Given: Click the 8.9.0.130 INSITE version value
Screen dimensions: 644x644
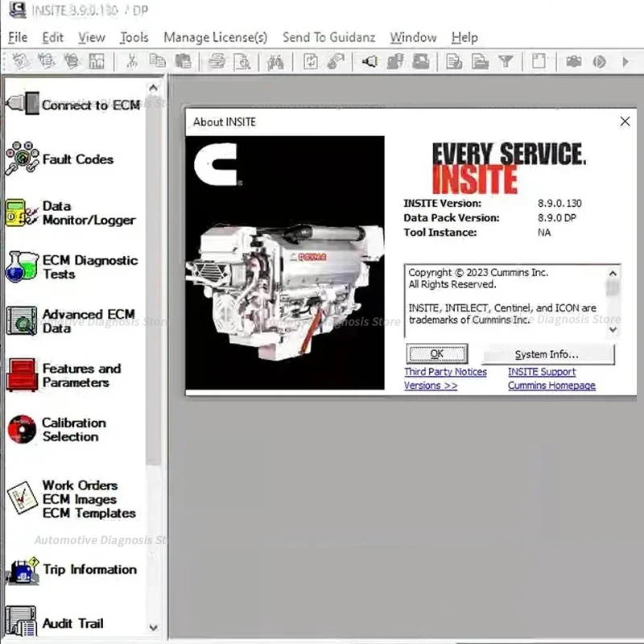Looking at the screenshot, I should click(x=559, y=204).
